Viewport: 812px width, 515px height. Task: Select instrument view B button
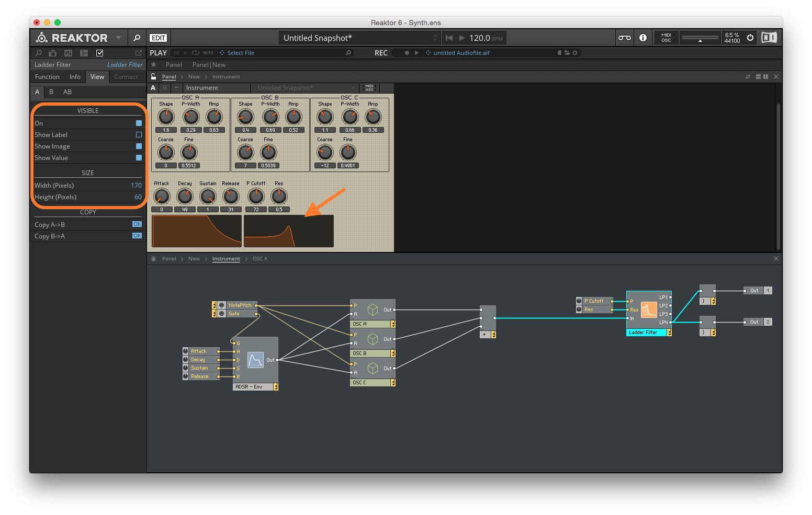[x=164, y=88]
